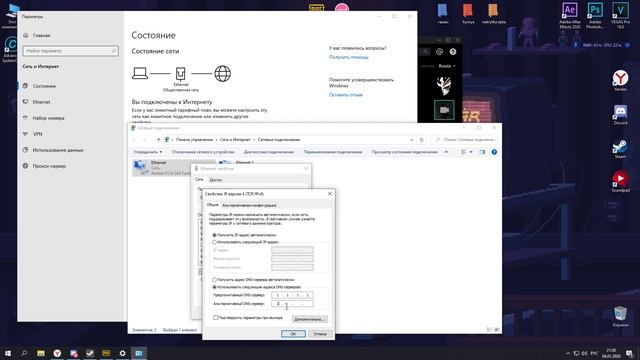The height and width of the screenshot is (360, 640).
Task: Select Получить IP-адрес автоматически radio button
Action: tap(214, 235)
